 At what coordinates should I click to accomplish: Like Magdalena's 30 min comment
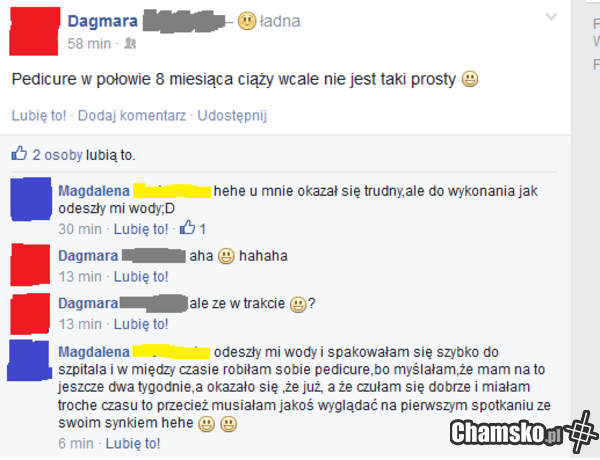point(141,229)
